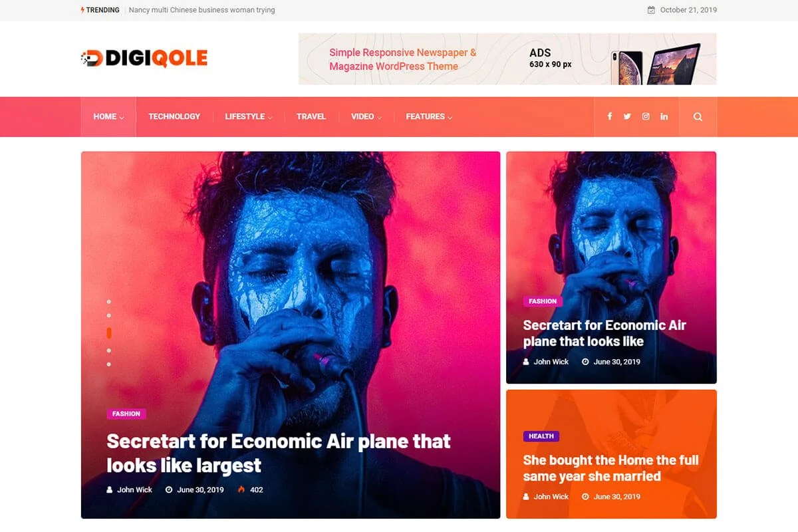Expand the Features menu dropdown
Screen dimensions: 798x532
[429, 116]
